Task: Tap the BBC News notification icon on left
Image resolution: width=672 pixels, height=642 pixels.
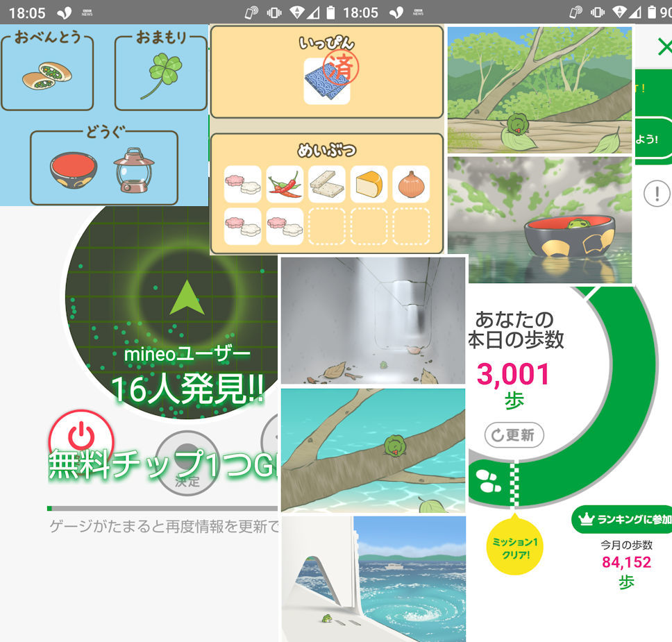Action: tap(87, 13)
